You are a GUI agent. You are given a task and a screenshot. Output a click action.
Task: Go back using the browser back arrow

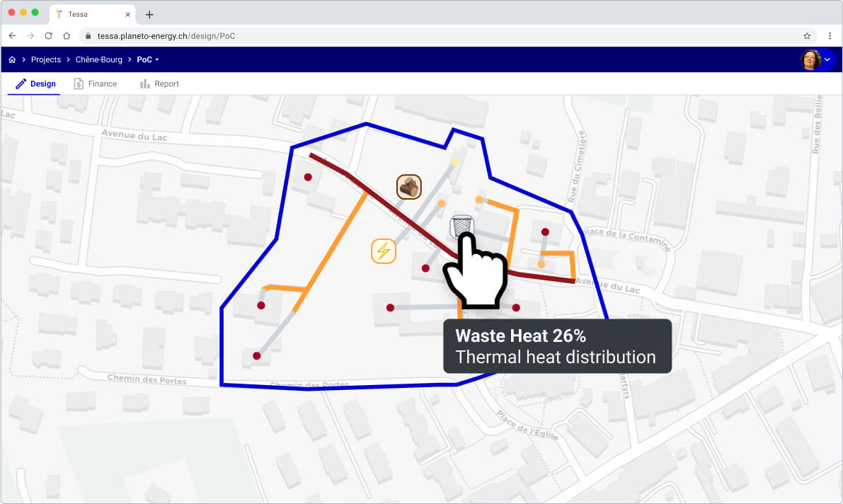click(12, 35)
